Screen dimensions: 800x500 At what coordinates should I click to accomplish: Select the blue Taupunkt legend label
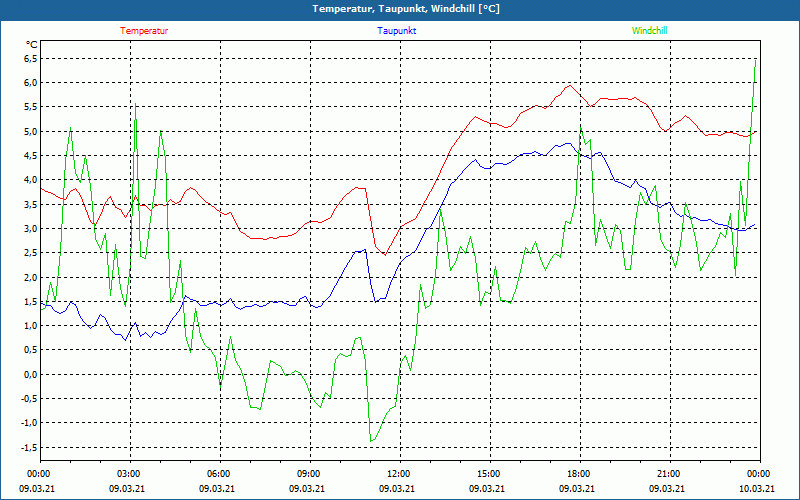click(396, 31)
